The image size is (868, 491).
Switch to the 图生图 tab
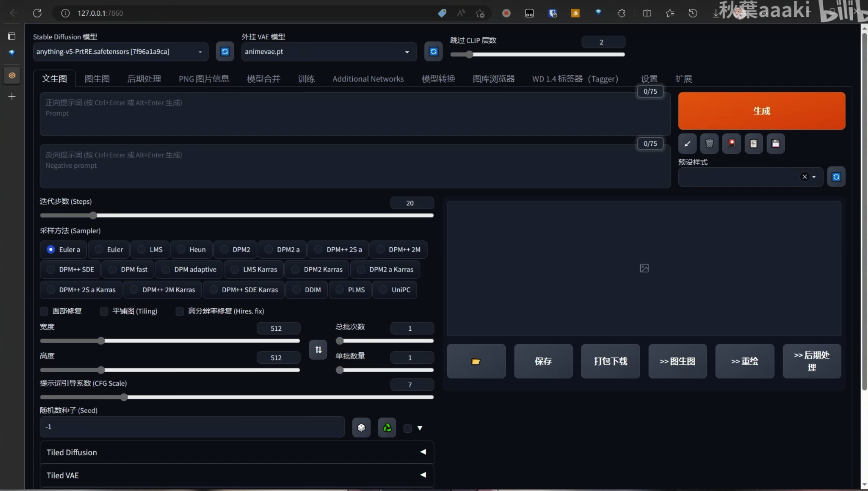pos(98,78)
